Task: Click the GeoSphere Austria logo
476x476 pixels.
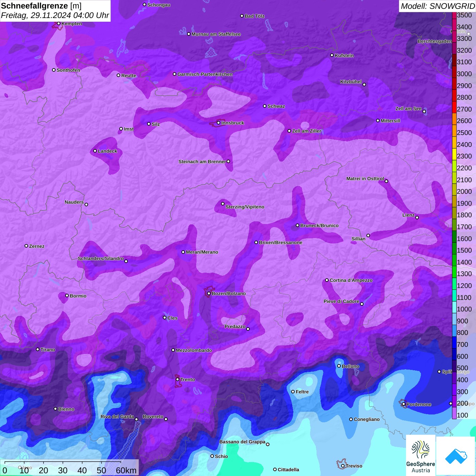Action: (421, 455)
